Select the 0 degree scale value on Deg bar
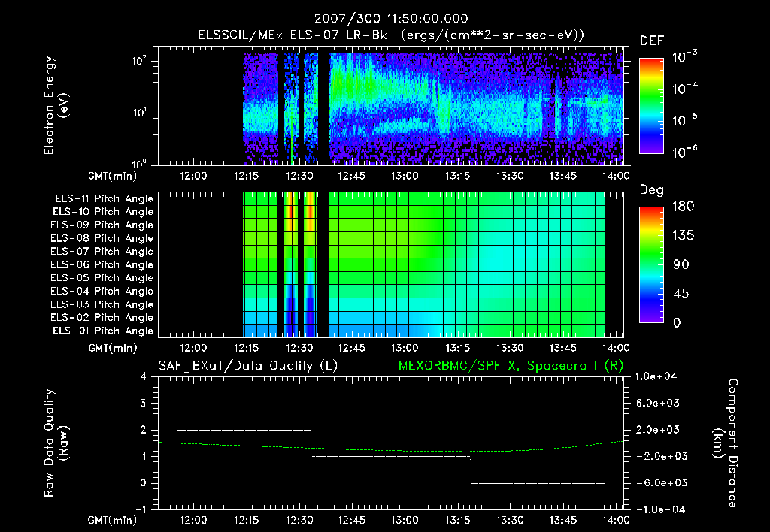 tap(677, 322)
